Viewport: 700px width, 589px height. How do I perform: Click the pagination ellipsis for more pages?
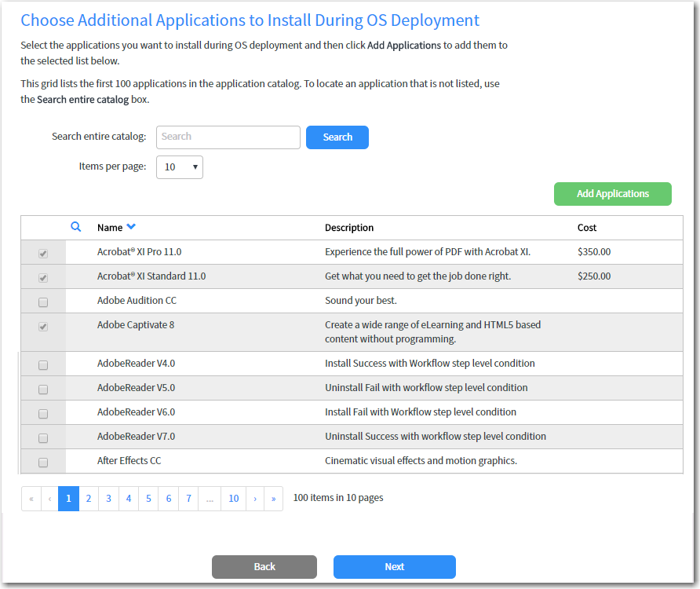210,499
